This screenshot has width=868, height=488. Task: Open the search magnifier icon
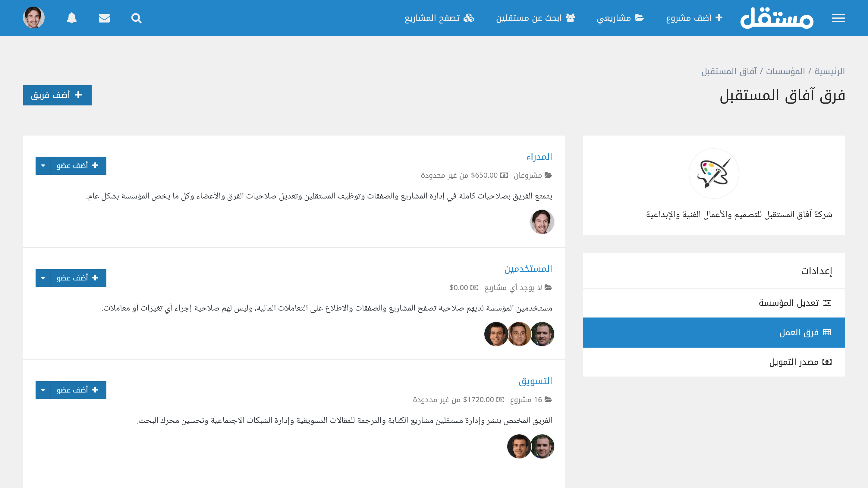[136, 18]
